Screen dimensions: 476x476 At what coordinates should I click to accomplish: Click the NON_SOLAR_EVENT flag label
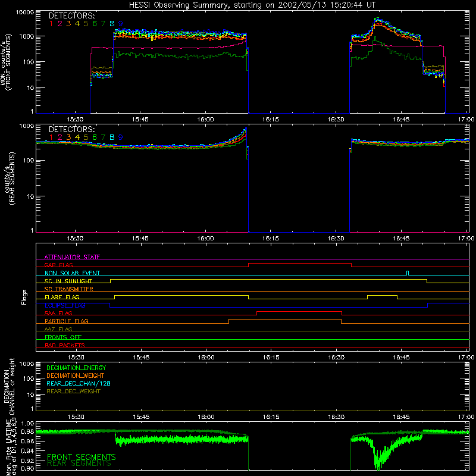click(72, 273)
